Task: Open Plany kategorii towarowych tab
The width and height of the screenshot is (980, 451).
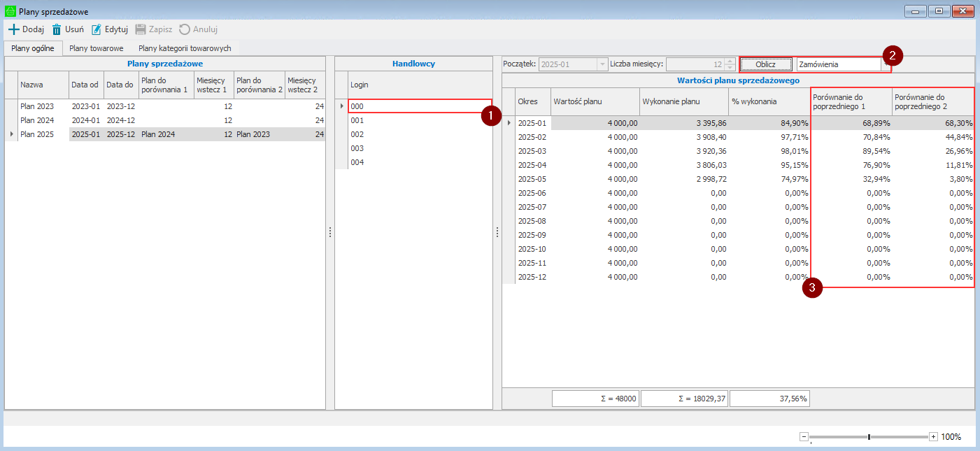Action: (185, 48)
